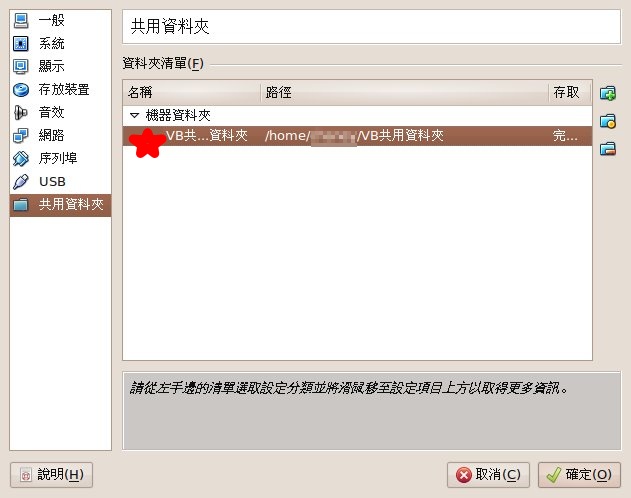
Task: Open the 音效 settings category
Action: pyautogui.click(x=60, y=112)
